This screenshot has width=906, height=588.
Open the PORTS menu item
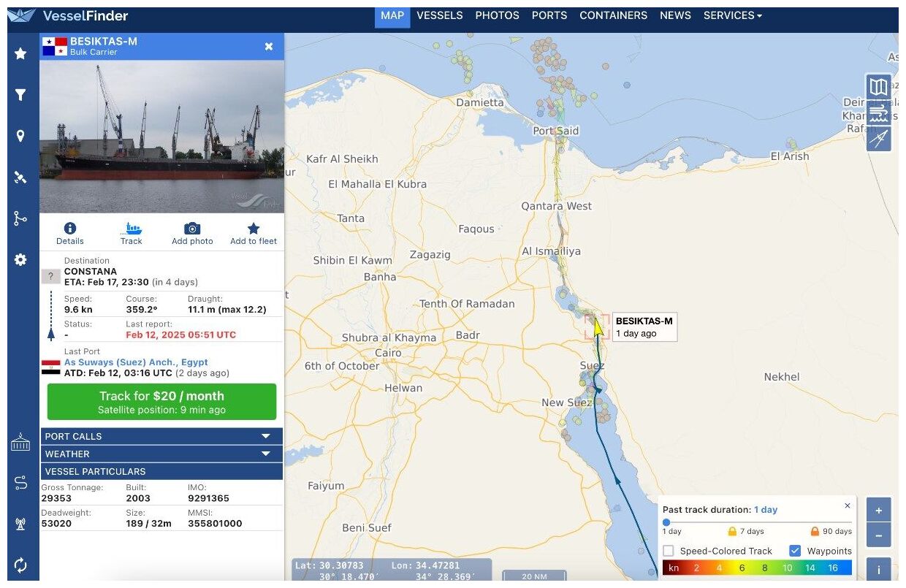point(549,15)
